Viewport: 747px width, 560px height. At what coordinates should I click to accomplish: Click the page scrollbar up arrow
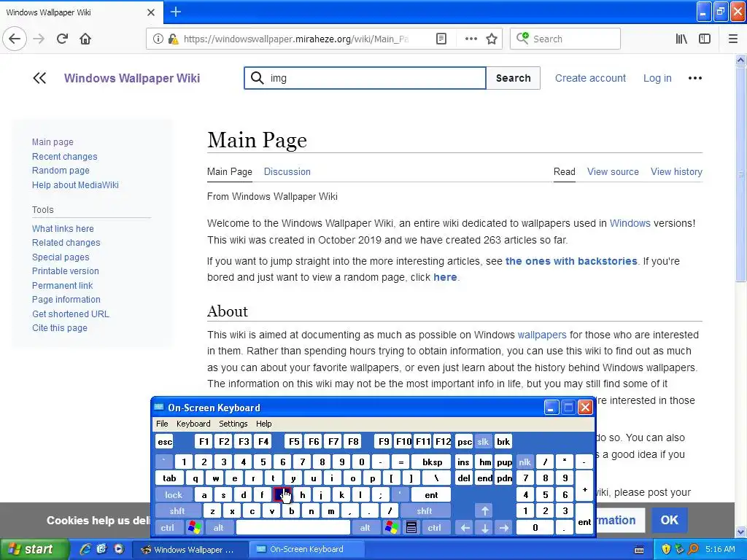(x=741, y=61)
